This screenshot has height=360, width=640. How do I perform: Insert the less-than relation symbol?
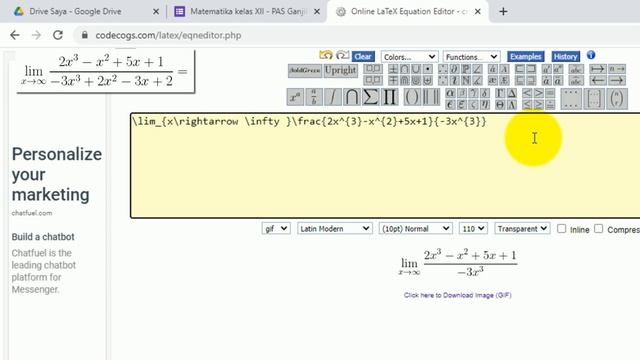click(x=527, y=93)
